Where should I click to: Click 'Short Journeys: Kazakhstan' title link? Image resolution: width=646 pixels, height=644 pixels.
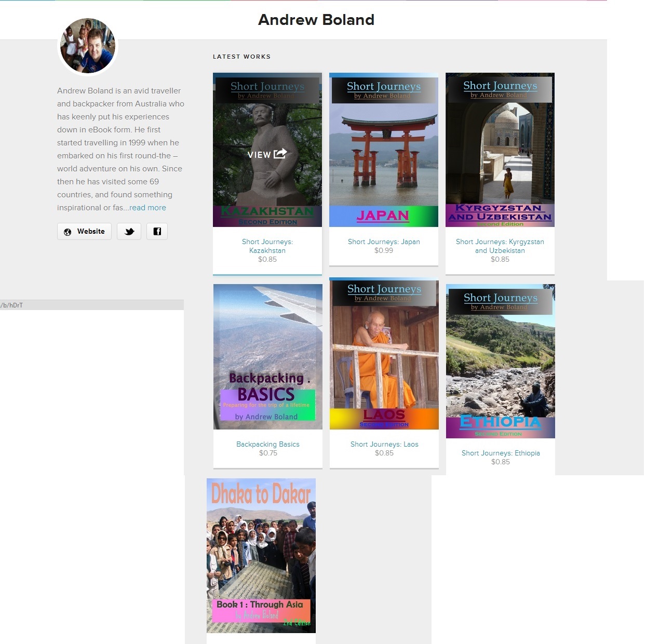267,246
